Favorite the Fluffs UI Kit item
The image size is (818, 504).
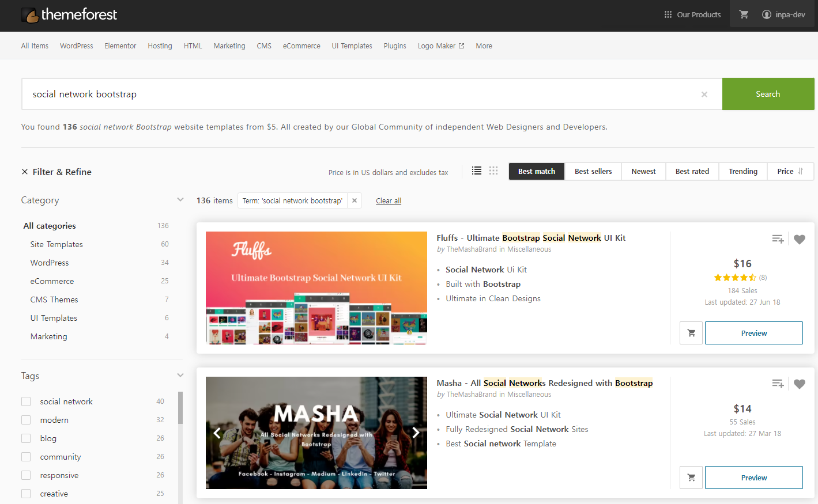point(800,239)
